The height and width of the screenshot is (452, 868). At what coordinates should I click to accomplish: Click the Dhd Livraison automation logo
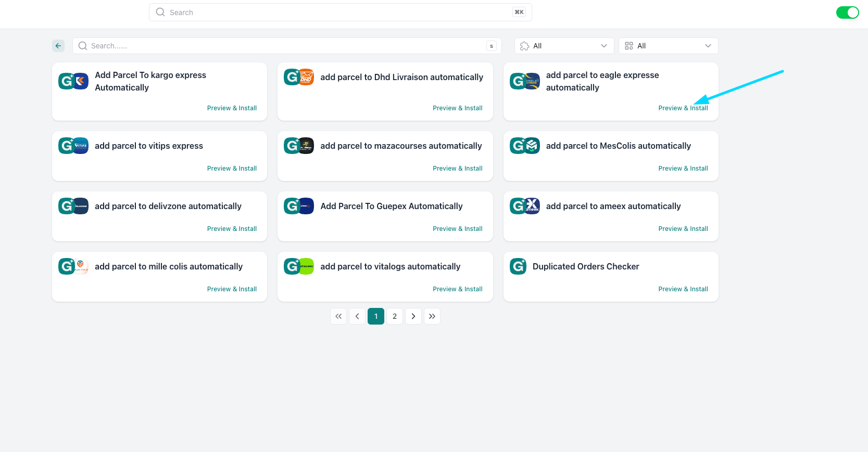(299, 77)
